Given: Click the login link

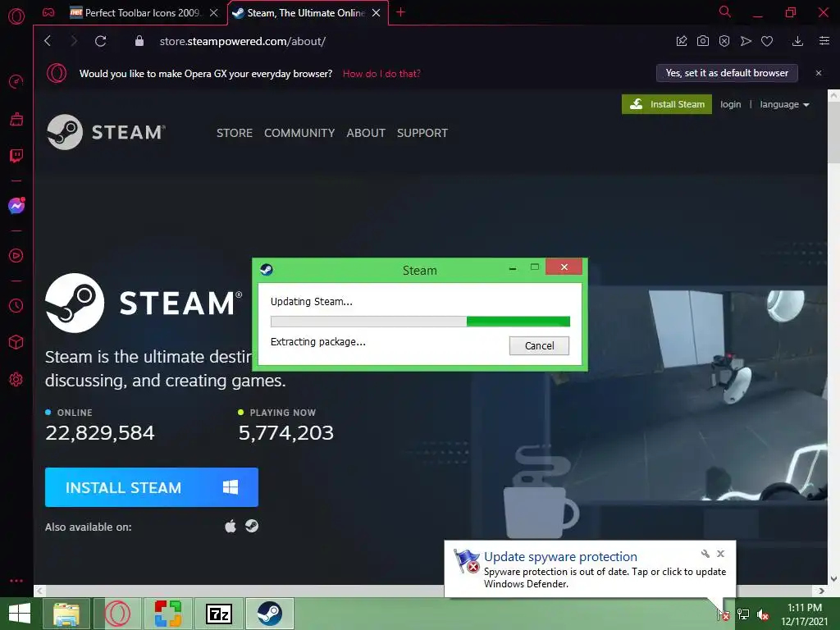Looking at the screenshot, I should (x=730, y=104).
